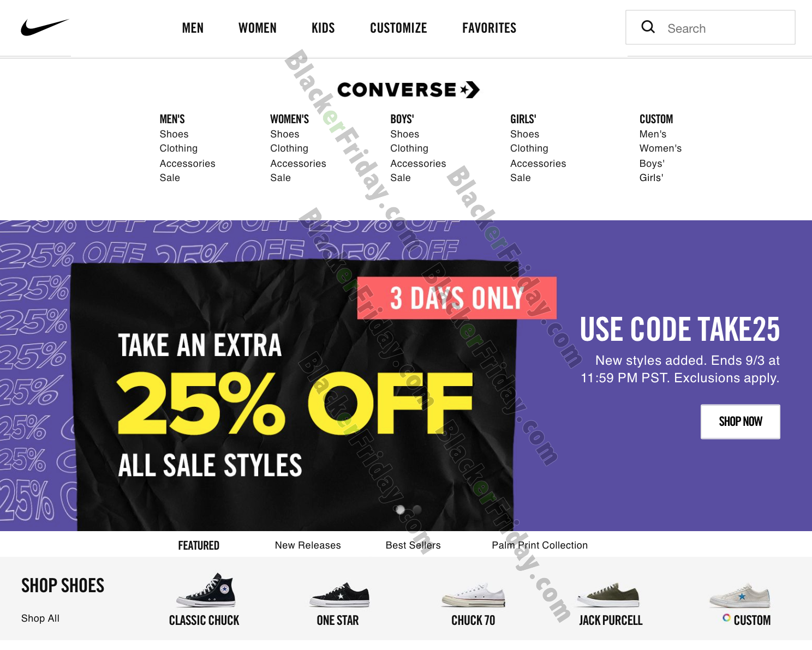This screenshot has width=812, height=650.
Task: Open the Kids navigation menu
Action: click(x=323, y=28)
